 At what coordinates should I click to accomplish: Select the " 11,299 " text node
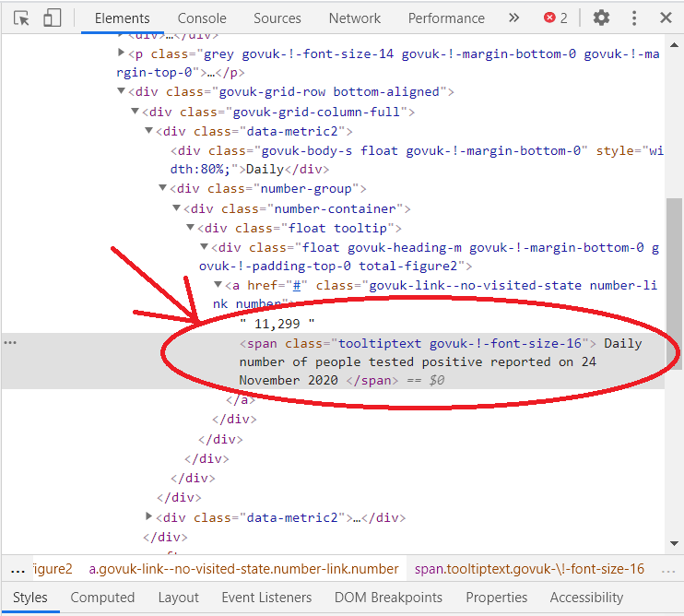(x=277, y=324)
